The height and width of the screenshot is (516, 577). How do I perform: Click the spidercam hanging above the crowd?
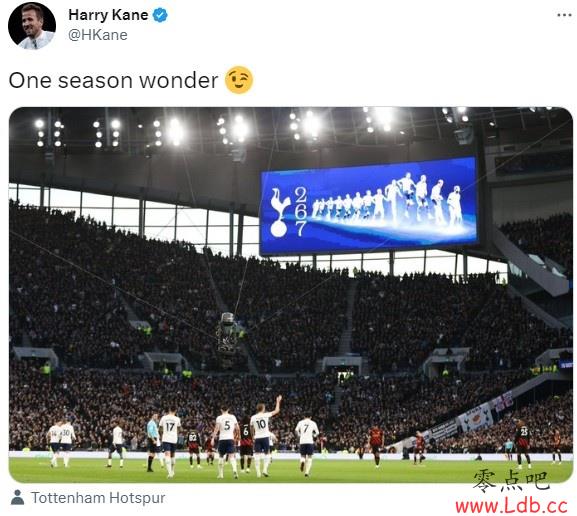(226, 333)
